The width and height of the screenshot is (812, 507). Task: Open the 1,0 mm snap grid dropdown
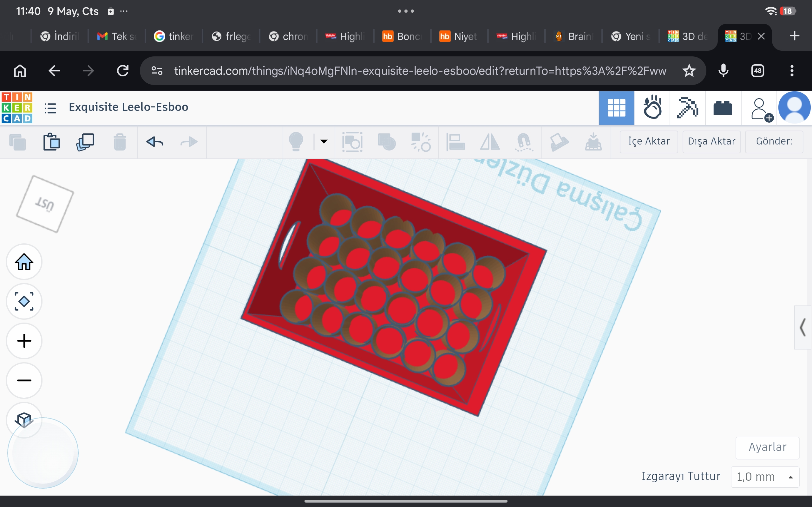coord(765,477)
